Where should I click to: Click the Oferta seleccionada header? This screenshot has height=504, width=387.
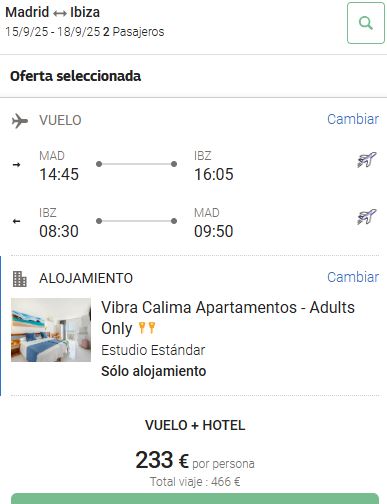pos(76,76)
